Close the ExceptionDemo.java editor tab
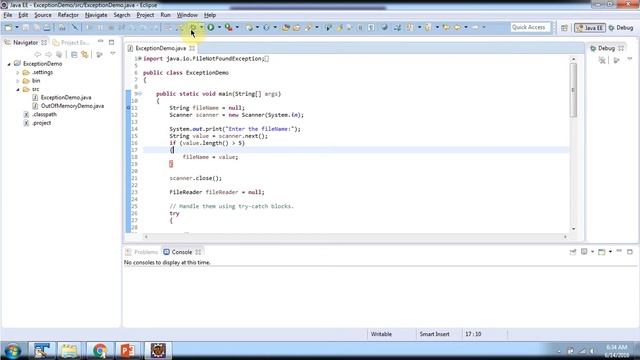Image resolution: width=640 pixels, height=360 pixels. pos(192,48)
